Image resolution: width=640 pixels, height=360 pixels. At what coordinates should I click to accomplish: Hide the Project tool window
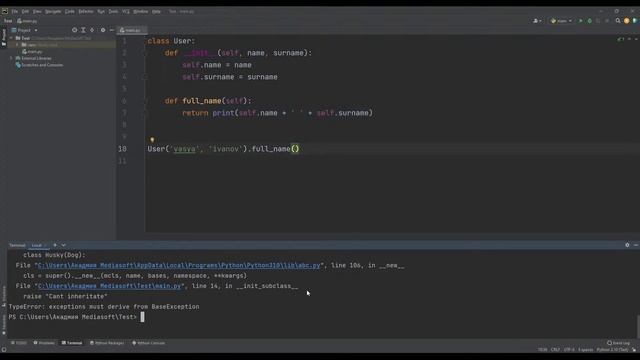point(111,30)
